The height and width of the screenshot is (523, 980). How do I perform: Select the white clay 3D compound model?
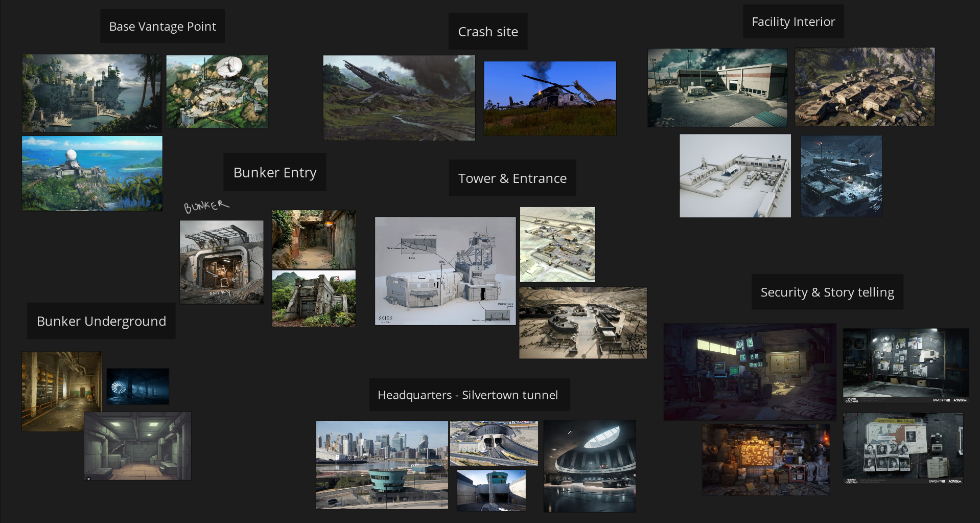735,176
